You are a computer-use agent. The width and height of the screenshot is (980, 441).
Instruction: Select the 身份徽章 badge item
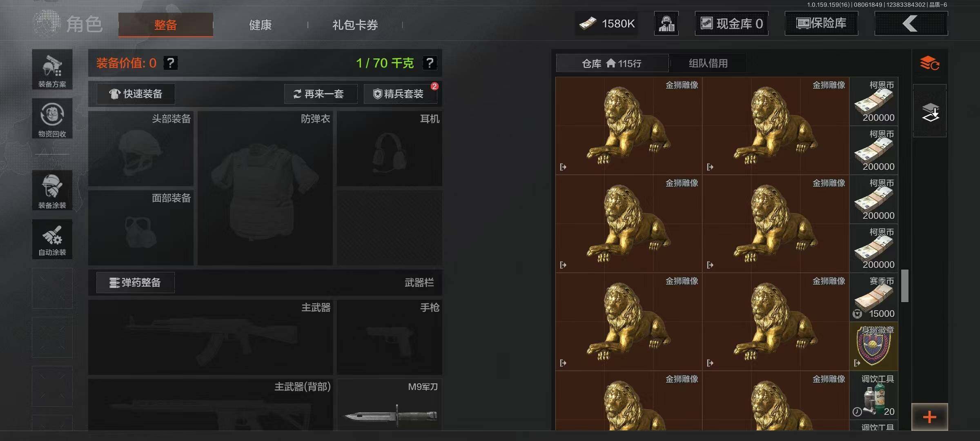tap(874, 346)
